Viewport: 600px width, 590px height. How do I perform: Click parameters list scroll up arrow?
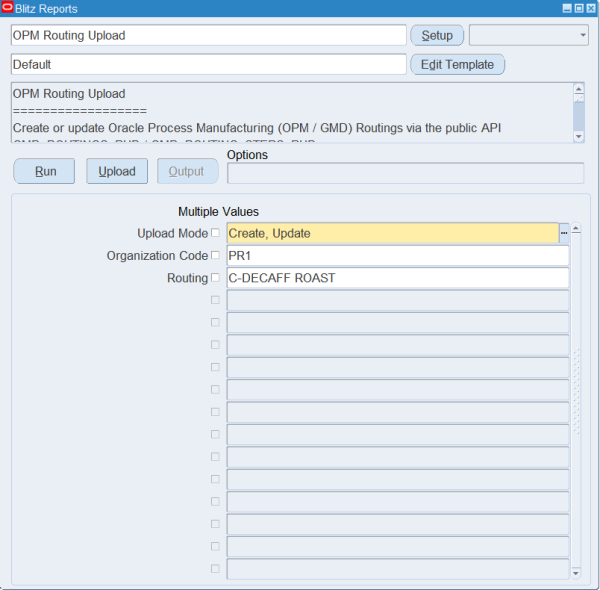576,229
